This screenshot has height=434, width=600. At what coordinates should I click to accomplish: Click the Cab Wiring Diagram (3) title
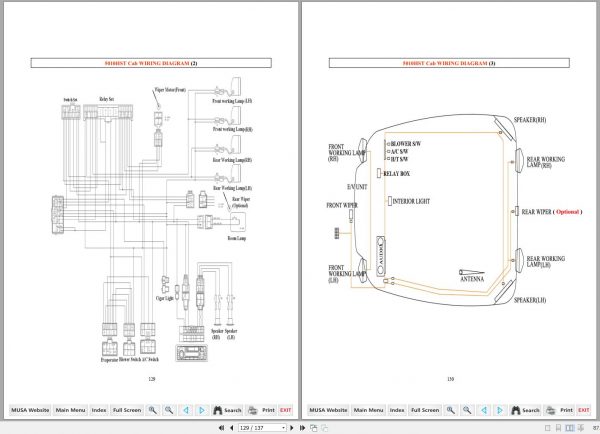coord(449,63)
